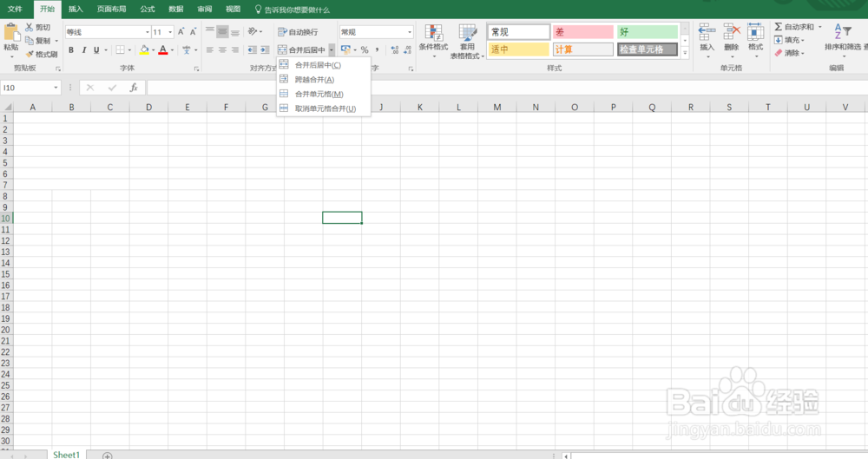The height and width of the screenshot is (459, 868).
Task: Open the Data (数据) tab
Action: [176, 9]
